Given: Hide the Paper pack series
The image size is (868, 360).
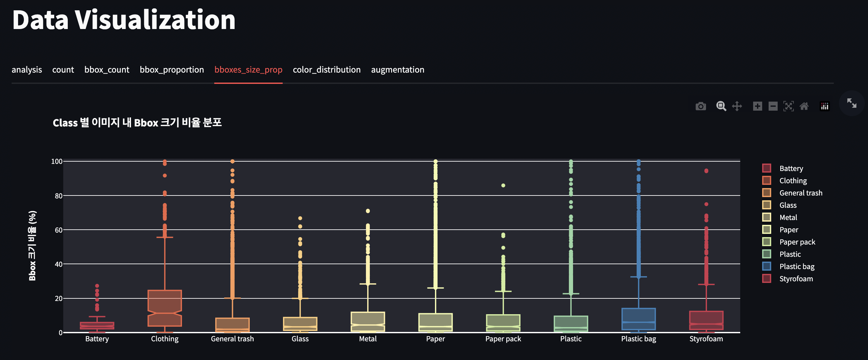Looking at the screenshot, I should click(x=797, y=242).
